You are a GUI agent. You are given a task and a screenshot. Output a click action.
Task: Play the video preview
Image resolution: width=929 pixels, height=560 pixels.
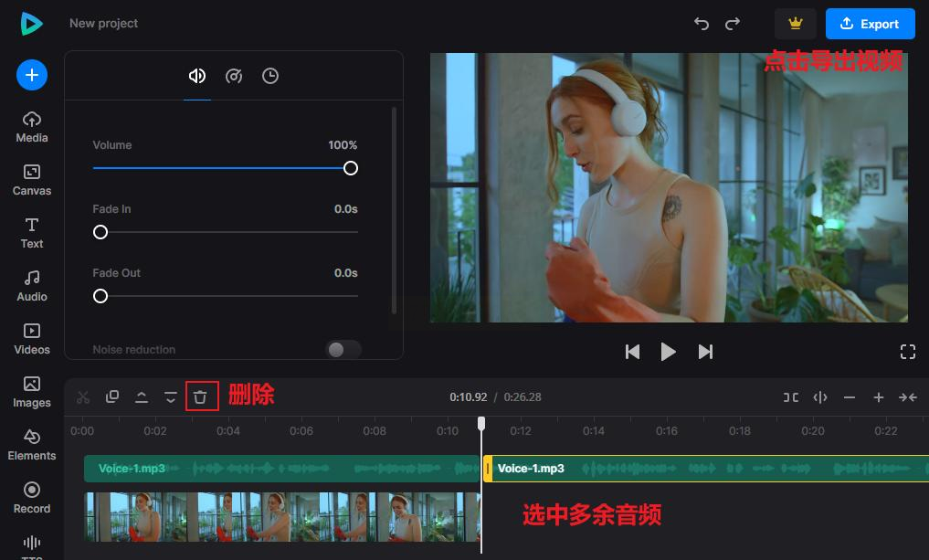coord(669,352)
